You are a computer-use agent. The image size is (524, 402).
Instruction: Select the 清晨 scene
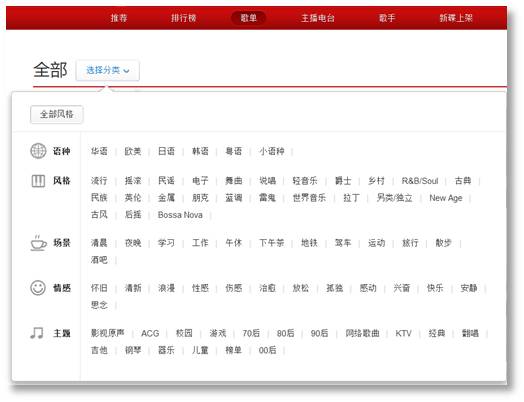tap(99, 243)
